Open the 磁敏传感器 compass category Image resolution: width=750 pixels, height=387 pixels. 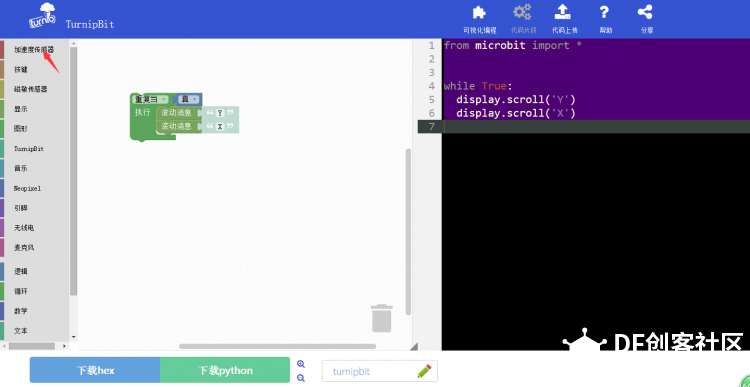[x=31, y=89]
